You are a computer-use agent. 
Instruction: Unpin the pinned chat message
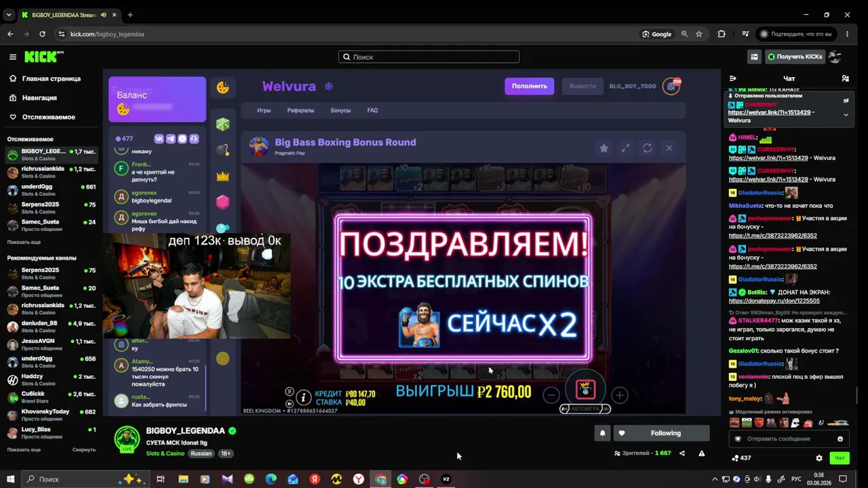(x=846, y=101)
